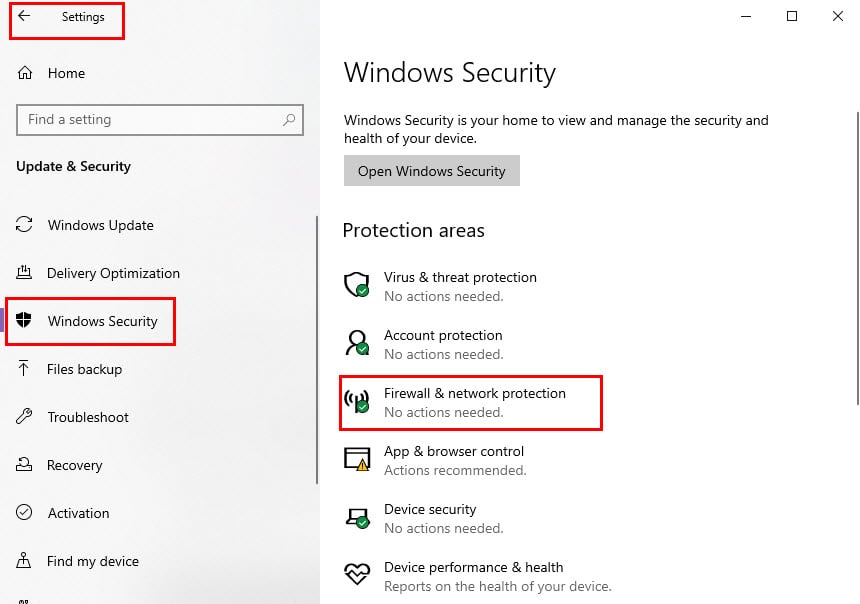Click the Home house icon
860x604 pixels.
pyautogui.click(x=25, y=73)
